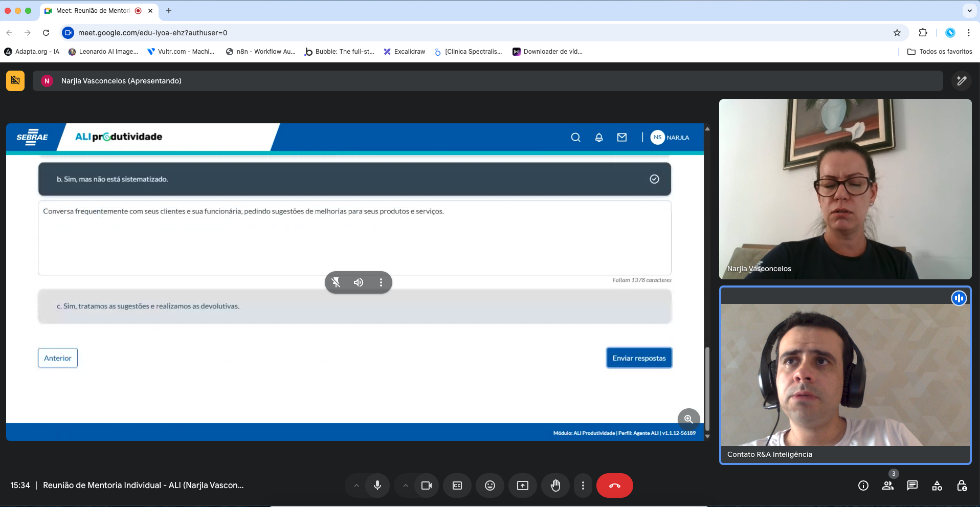Open the chat panel
Viewport: 980px width, 507px height.
pos(912,486)
